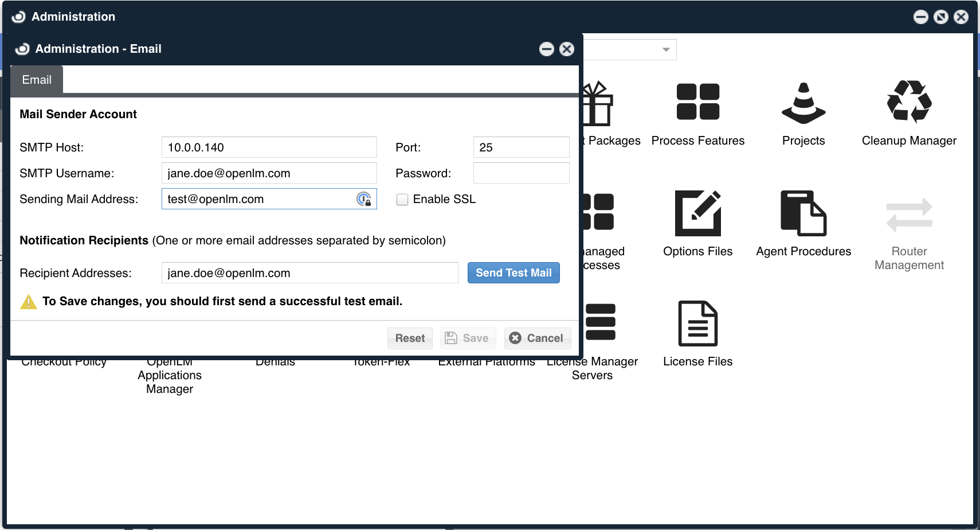This screenshot has width=980, height=530.
Task: Focus the Port number field
Action: pyautogui.click(x=521, y=147)
